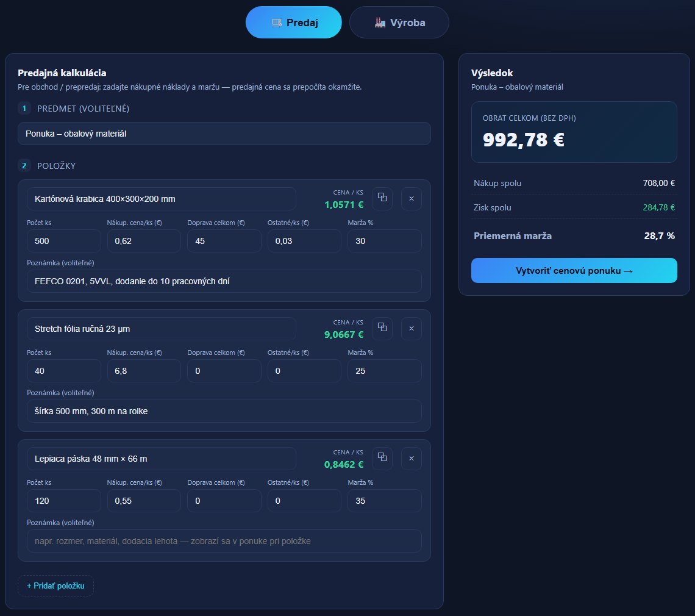Click the POLOŽKY section label
The width and height of the screenshot is (695, 616).
tap(56, 166)
